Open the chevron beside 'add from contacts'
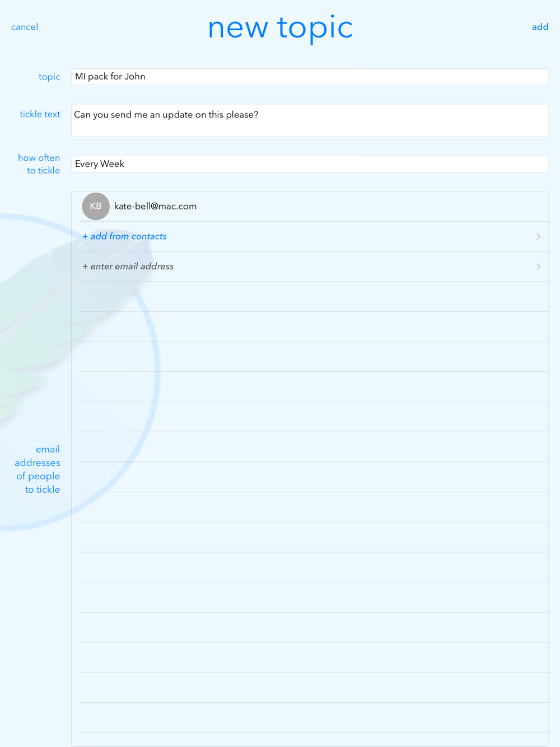Image resolution: width=560 pixels, height=747 pixels. point(538,237)
